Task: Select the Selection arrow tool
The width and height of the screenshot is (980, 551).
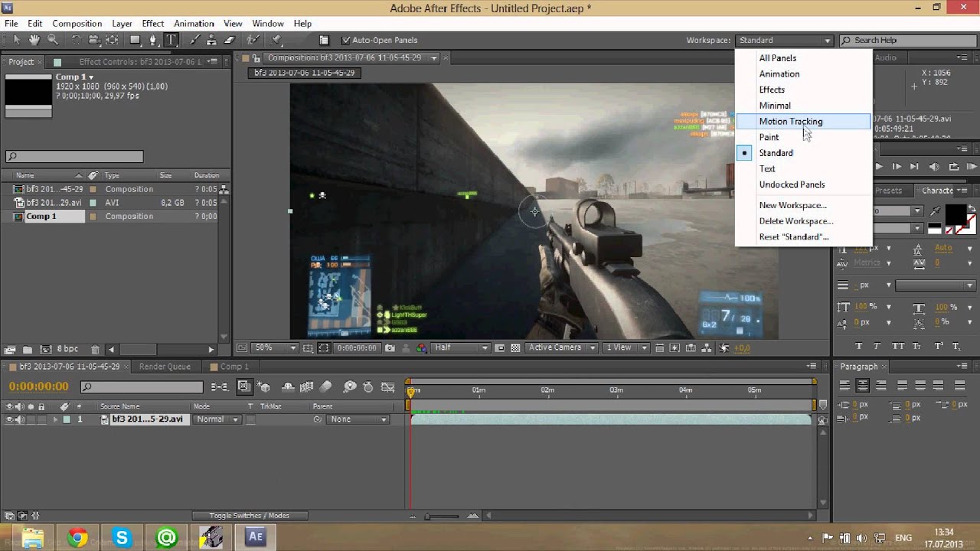Action: coord(16,40)
